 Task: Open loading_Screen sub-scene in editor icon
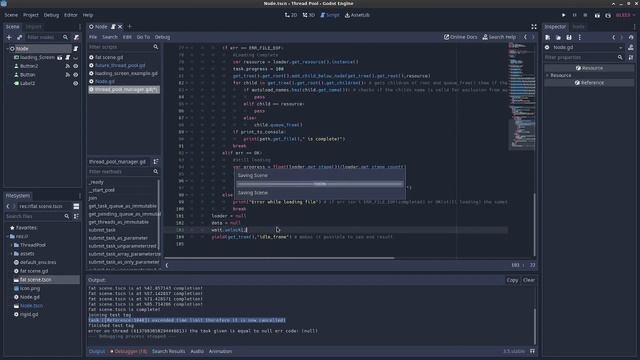[x=60, y=58]
